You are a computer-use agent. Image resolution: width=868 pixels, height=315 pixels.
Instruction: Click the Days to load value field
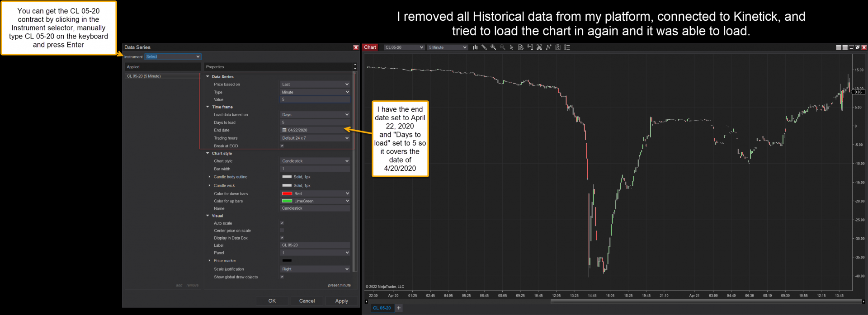pos(315,122)
